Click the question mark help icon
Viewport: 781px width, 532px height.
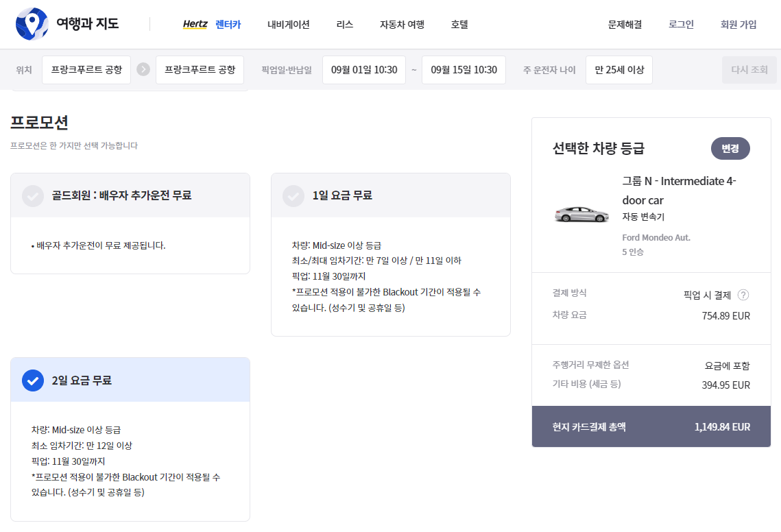click(743, 295)
